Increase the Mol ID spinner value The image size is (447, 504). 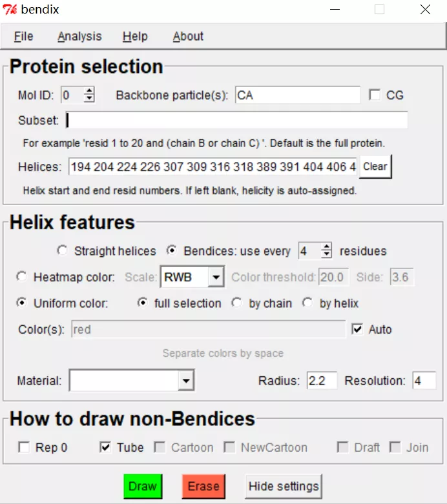pos(89,91)
